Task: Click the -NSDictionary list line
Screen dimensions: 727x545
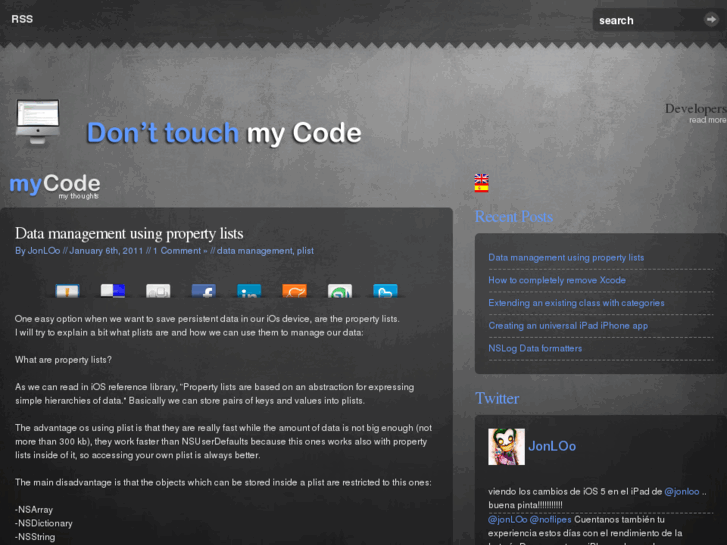Action: (44, 523)
